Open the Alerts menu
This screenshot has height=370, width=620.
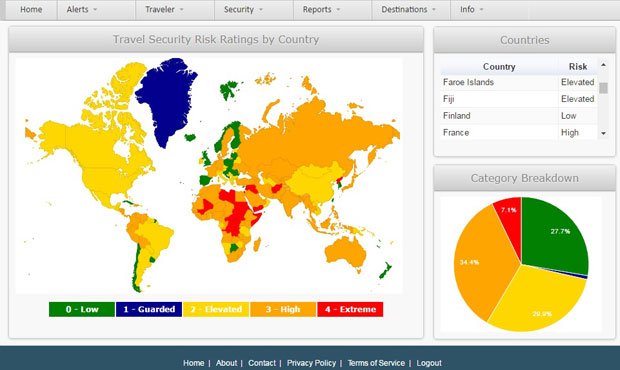[x=96, y=9]
